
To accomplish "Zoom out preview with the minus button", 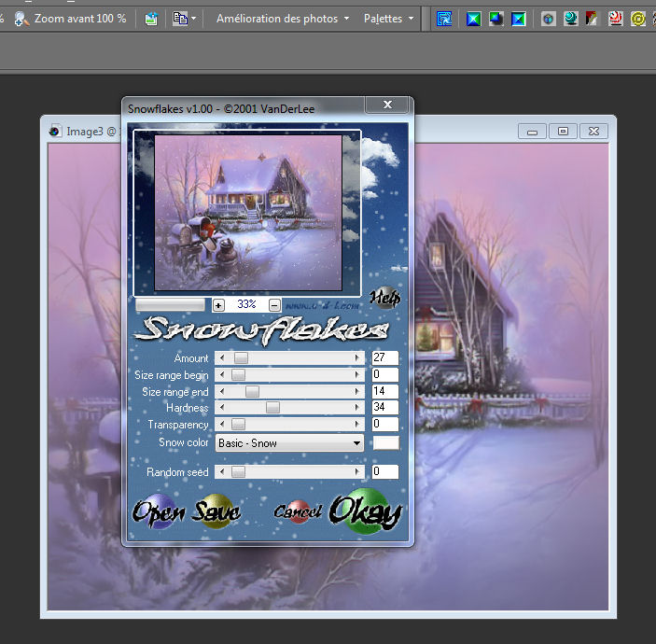I will (274, 305).
